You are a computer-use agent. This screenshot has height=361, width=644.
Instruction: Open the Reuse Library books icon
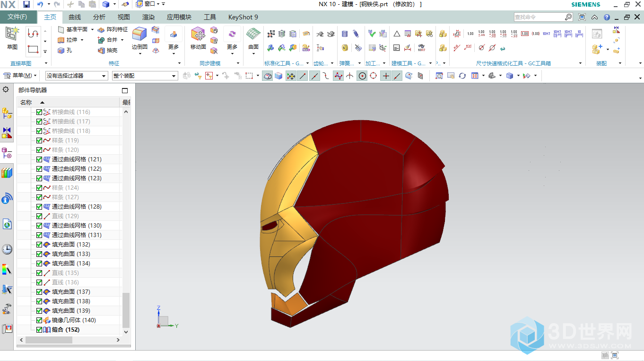click(x=7, y=173)
